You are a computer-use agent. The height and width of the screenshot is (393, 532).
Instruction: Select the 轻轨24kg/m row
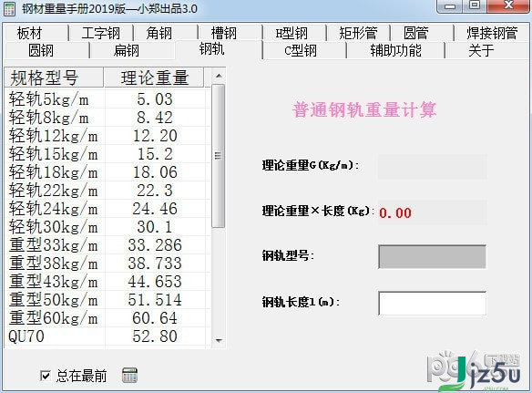point(107,209)
